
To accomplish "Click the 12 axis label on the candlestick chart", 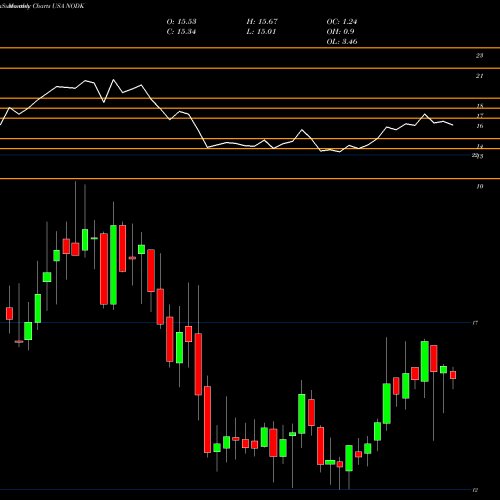I will (x=475, y=490).
